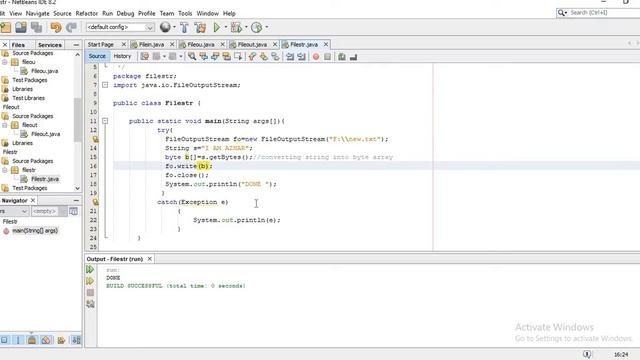Click the Previous Bookmark icon
The image size is (640, 360).
point(252,57)
